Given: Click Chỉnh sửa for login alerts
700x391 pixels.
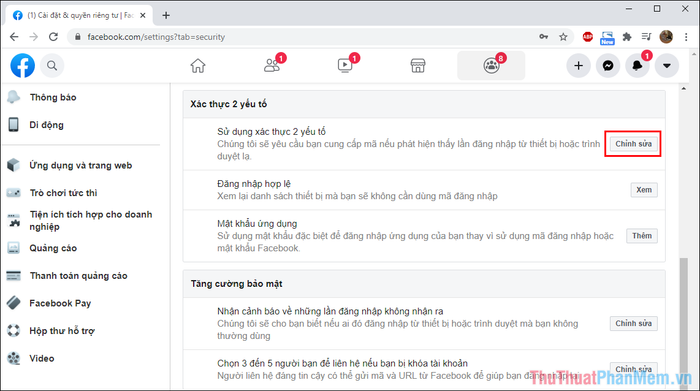Looking at the screenshot, I should point(633,323).
